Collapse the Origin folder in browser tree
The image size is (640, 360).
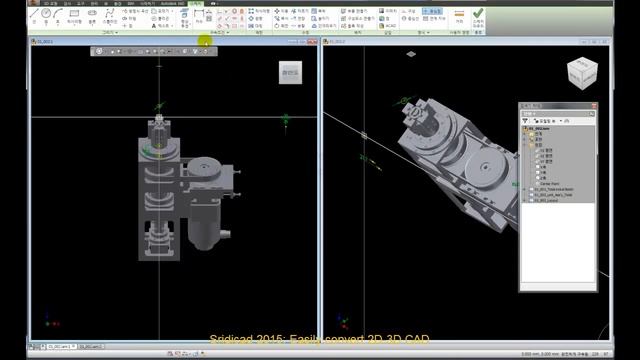click(x=524, y=145)
